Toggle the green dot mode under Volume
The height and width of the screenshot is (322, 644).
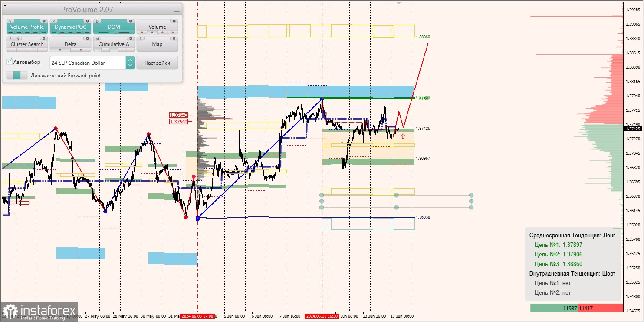[152, 33]
